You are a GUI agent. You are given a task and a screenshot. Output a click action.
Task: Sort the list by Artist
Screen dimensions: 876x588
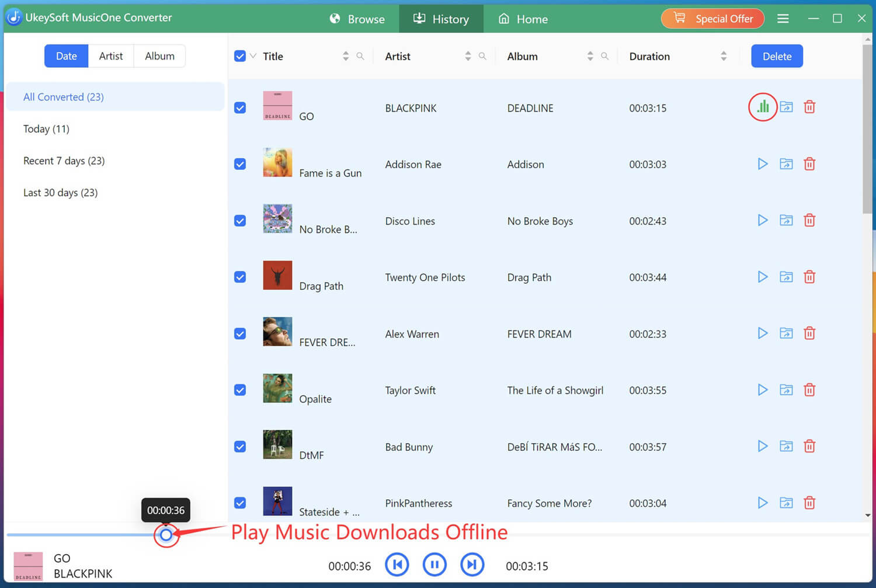468,56
